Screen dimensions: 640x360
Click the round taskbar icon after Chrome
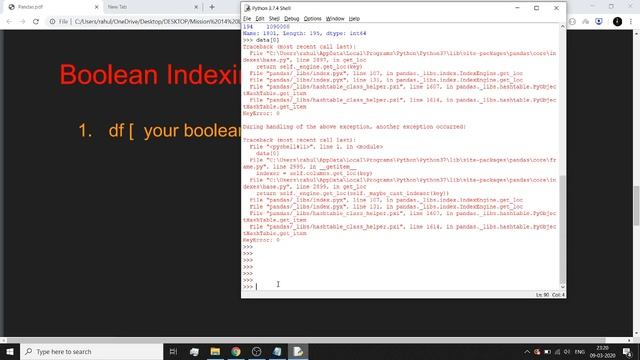pyautogui.click(x=256, y=351)
